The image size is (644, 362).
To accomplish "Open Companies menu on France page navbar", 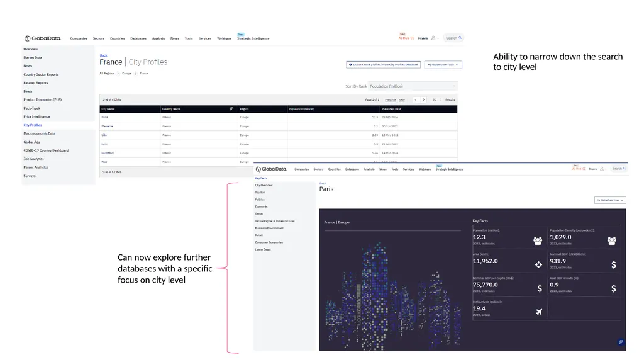I will point(79,38).
